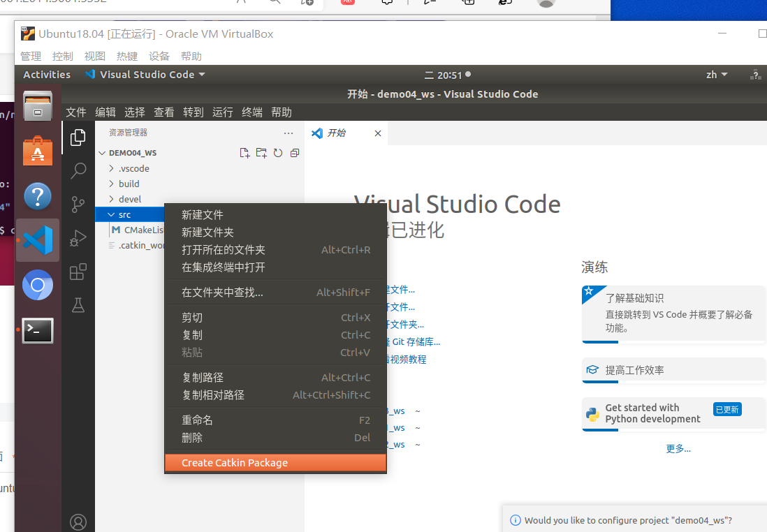
Task: Open the 了解基础知识 walkthrough card
Action: (x=673, y=314)
